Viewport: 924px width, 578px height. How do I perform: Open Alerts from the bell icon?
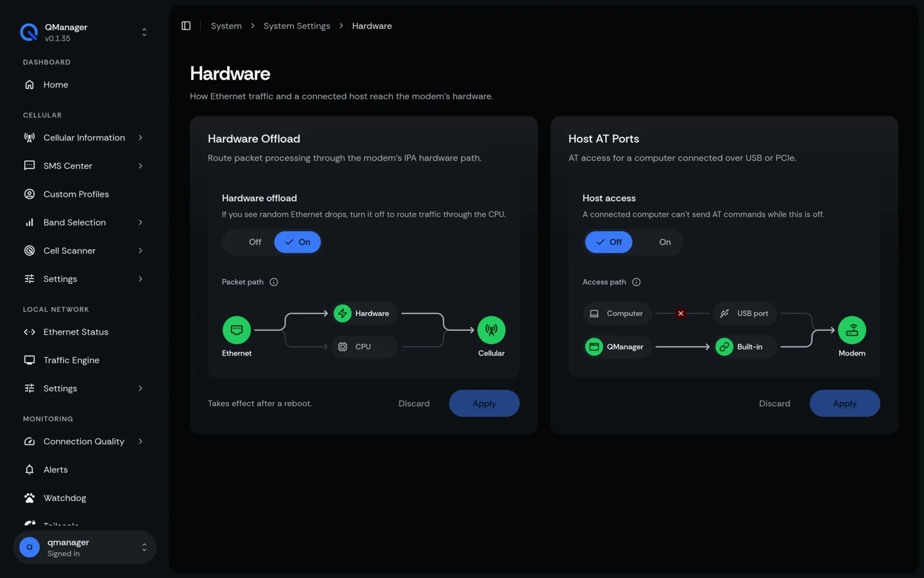click(29, 469)
